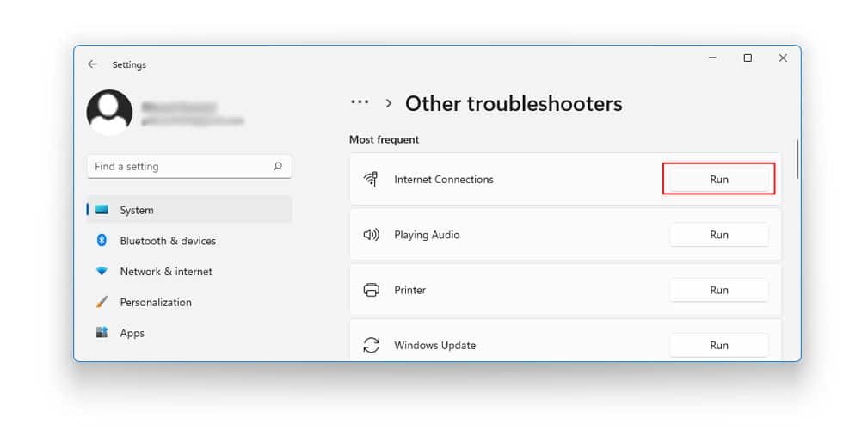Open Network & internet settings

coord(189,272)
